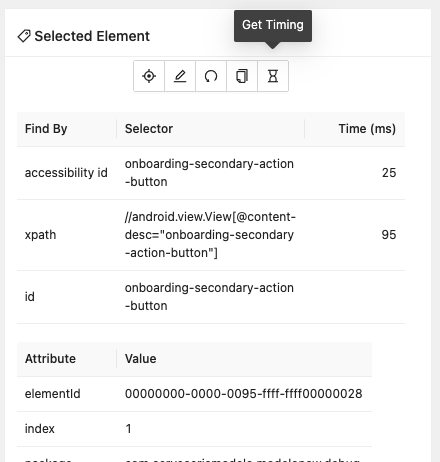Tap the selected element with crosshair icon
Screen dimensions: 440x462
(149, 76)
